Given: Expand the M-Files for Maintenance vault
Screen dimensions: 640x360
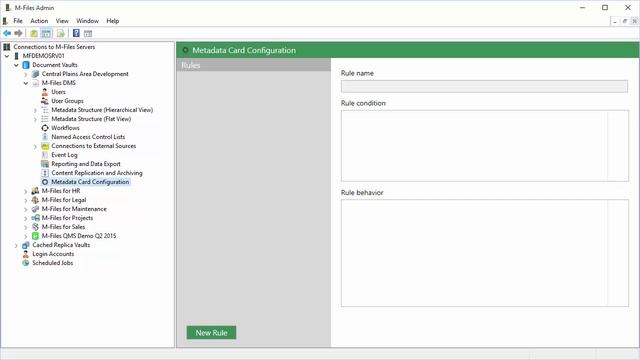Looking at the screenshot, I should (x=26, y=209).
